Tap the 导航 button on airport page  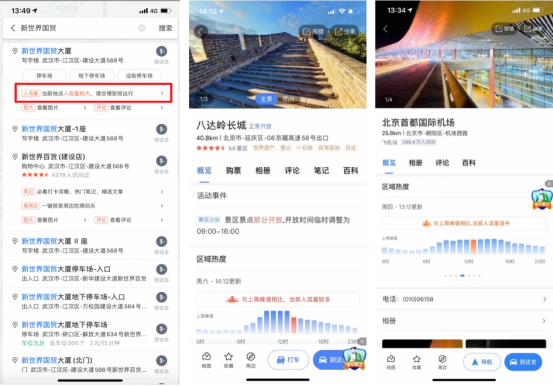pos(482,362)
